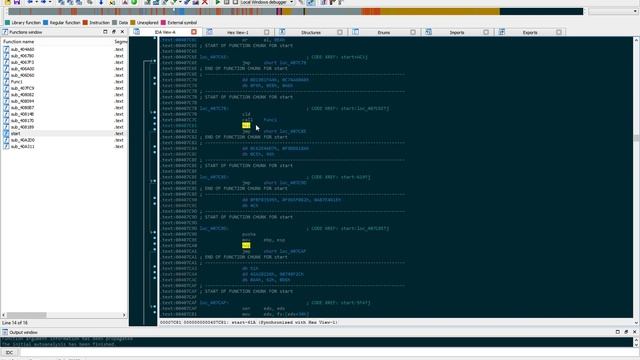The height and width of the screenshot is (360, 640).
Task: Float the Output window panel
Action: coord(626,332)
